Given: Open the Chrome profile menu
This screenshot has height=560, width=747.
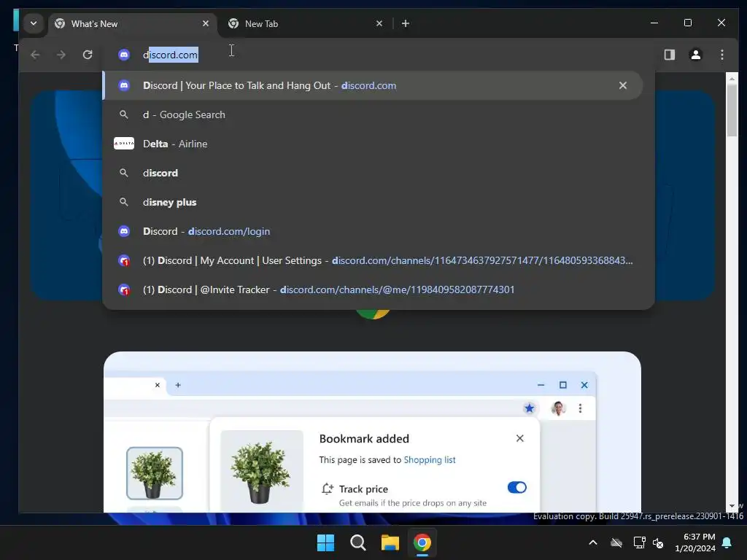Looking at the screenshot, I should (x=695, y=55).
